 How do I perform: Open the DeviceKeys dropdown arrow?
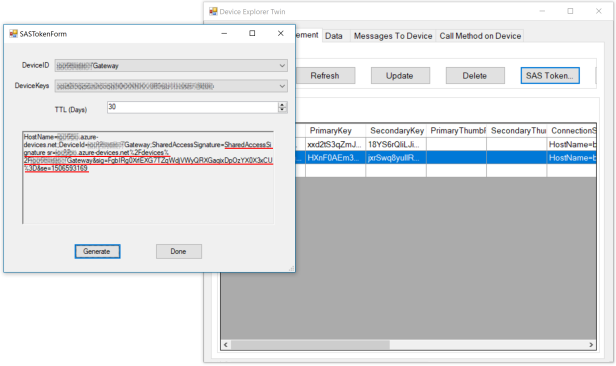click(282, 86)
